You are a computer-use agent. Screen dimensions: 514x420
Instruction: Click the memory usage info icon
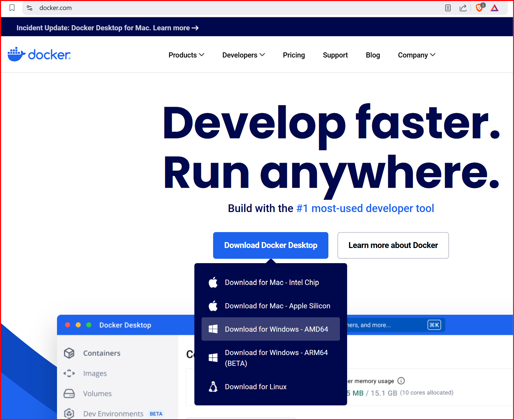(x=401, y=381)
